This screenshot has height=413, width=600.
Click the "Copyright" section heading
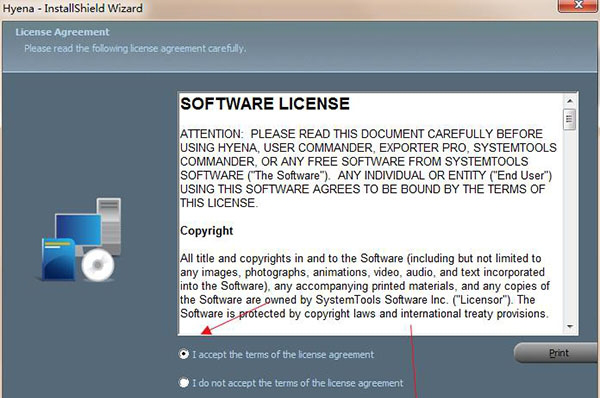207,231
